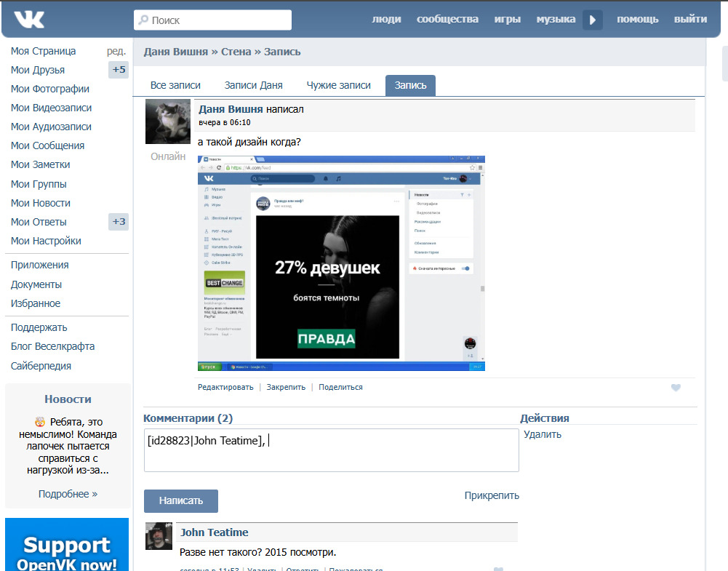
Task: Click Поделиться under the post
Action: 341,387
